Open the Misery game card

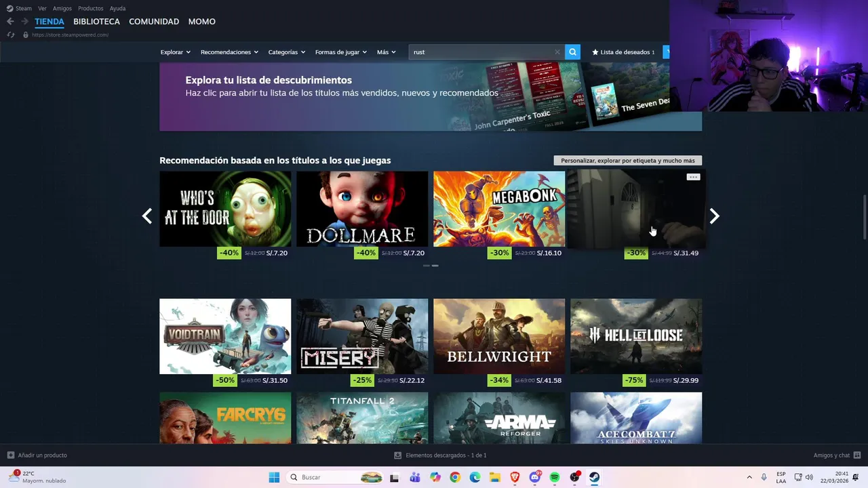click(362, 336)
